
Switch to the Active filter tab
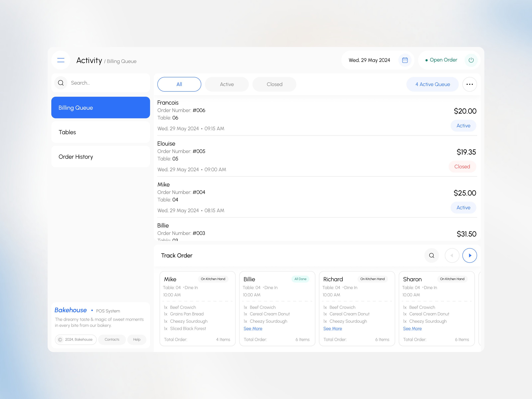tap(227, 84)
